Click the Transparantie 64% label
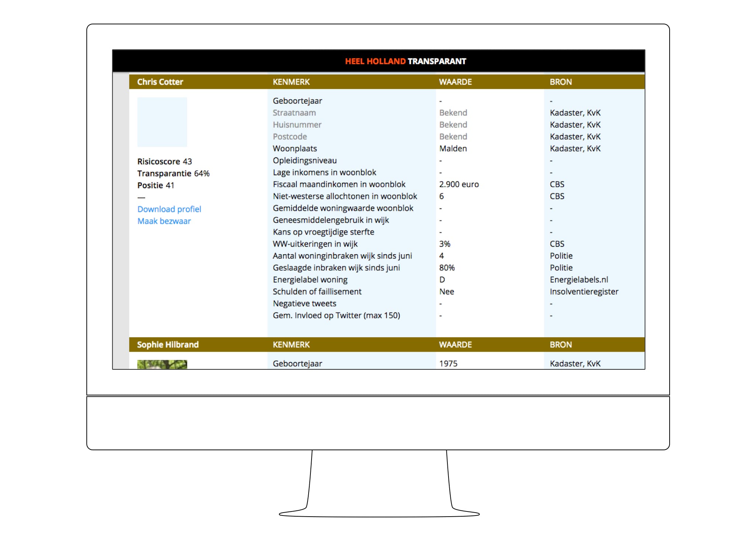Viewport: 756px width, 541px height. click(173, 173)
